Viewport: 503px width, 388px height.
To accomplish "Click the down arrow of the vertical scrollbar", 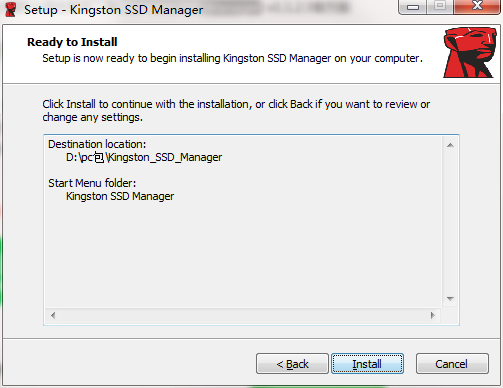I will pos(450,299).
